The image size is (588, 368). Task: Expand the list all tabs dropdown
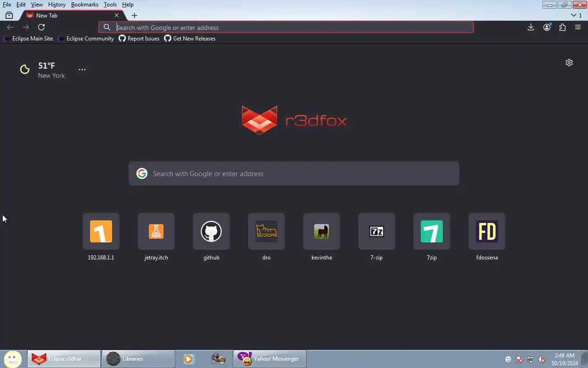point(576,15)
